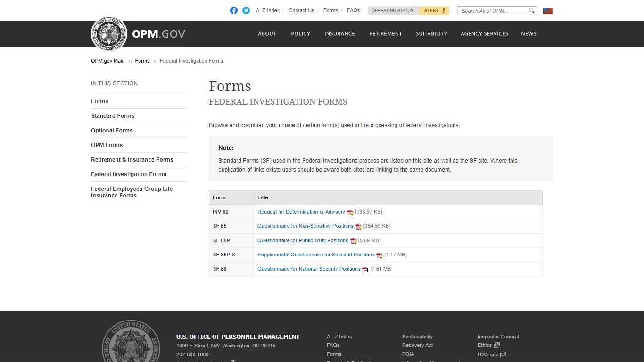
Task: Click FOIA in the footer
Action: coord(408,354)
